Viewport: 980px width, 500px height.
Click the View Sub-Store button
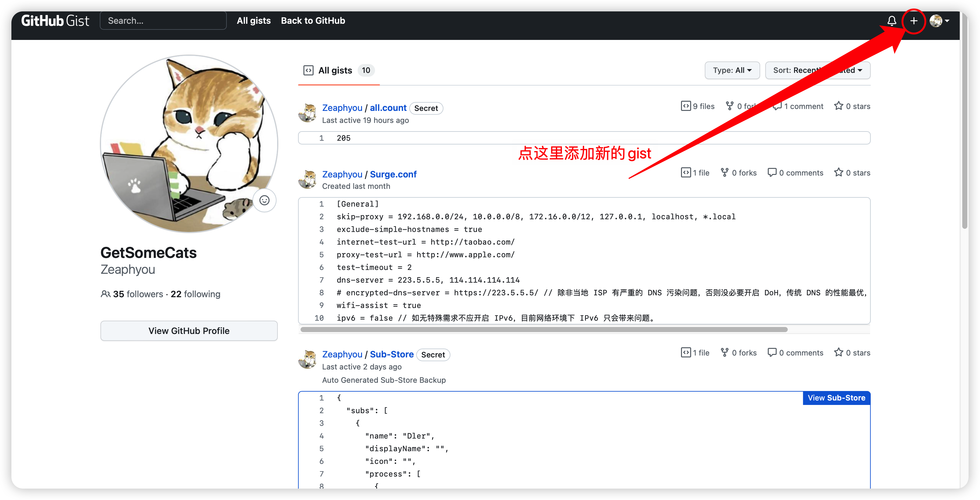pyautogui.click(x=836, y=398)
